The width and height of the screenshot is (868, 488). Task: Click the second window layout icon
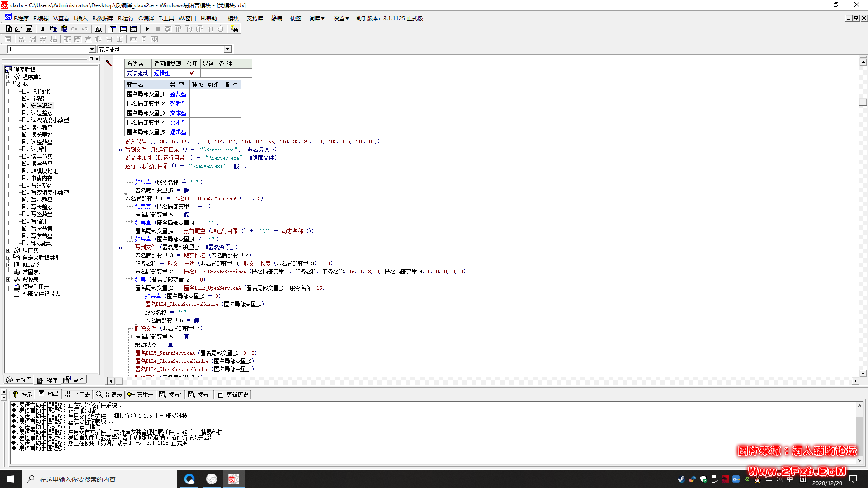[123, 28]
